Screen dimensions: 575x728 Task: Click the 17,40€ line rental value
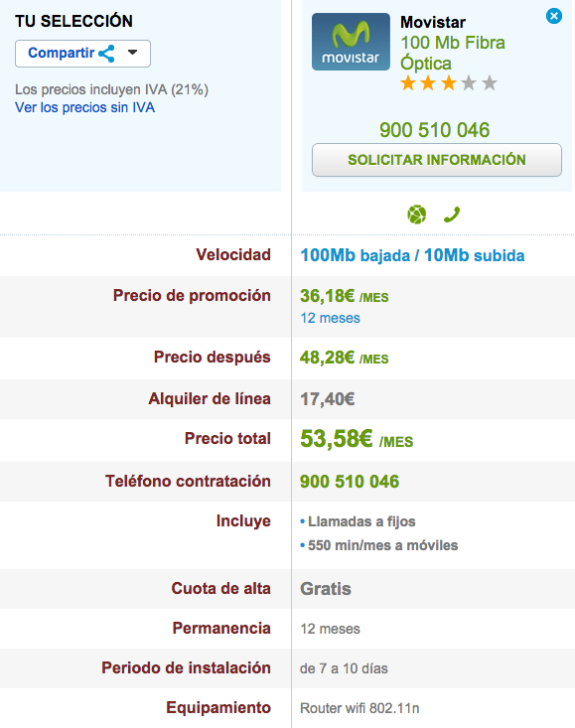[x=327, y=399]
